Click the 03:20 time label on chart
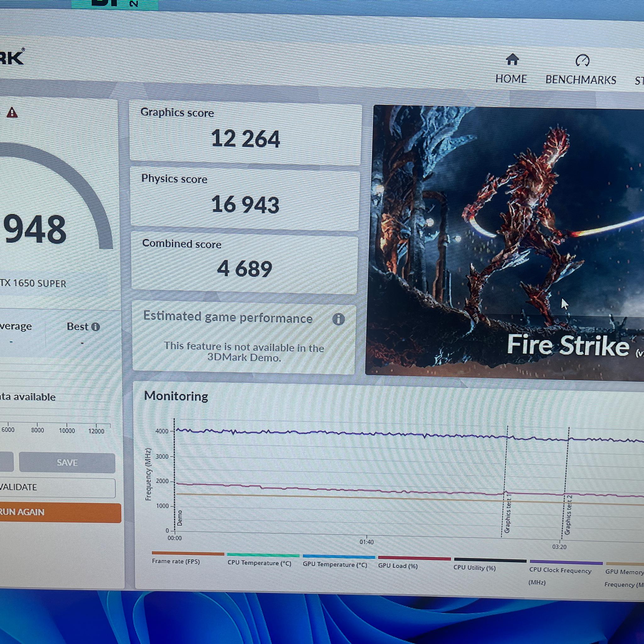The image size is (644, 644). [559, 547]
